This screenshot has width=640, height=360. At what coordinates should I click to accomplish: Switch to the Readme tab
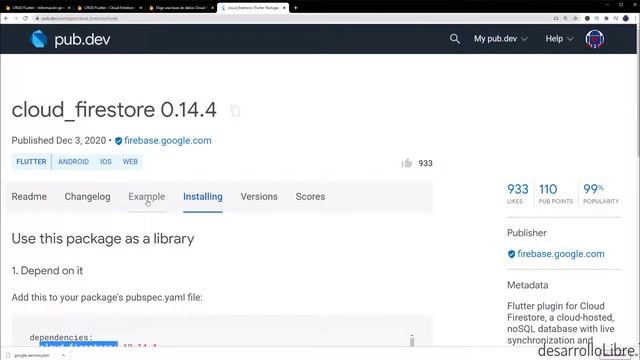click(x=29, y=197)
